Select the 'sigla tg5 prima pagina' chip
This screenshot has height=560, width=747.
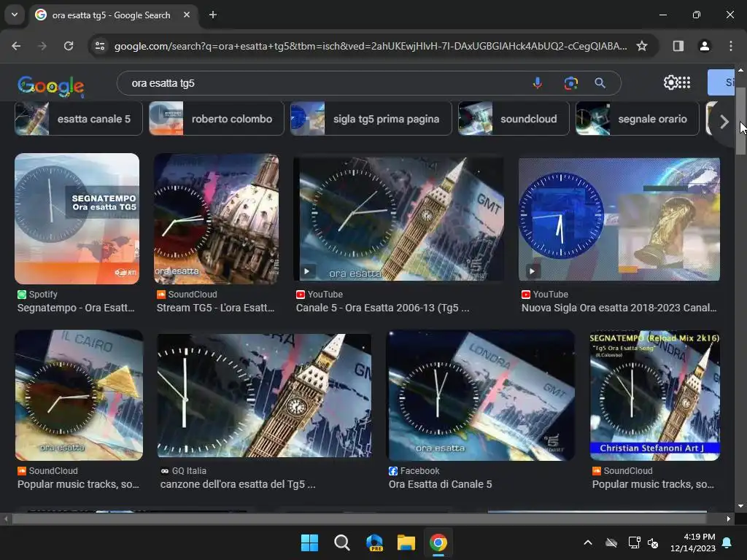click(371, 119)
